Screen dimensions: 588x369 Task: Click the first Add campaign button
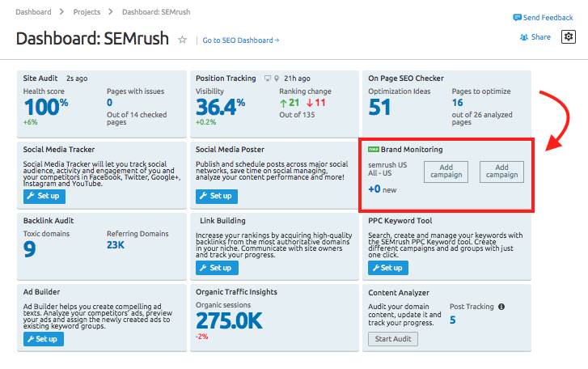point(446,172)
